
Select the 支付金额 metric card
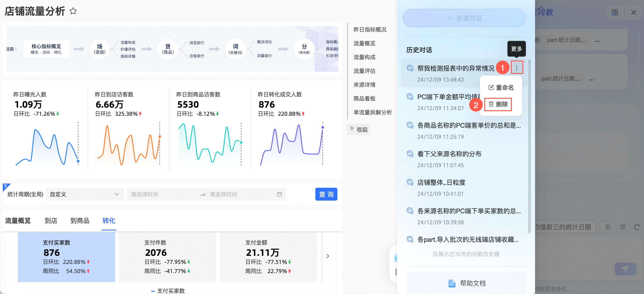[268, 257]
